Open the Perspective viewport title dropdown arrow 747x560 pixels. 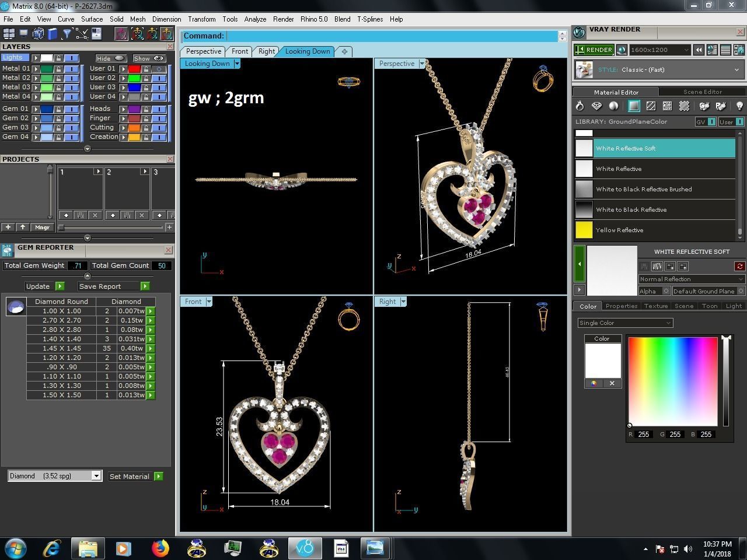pos(422,64)
